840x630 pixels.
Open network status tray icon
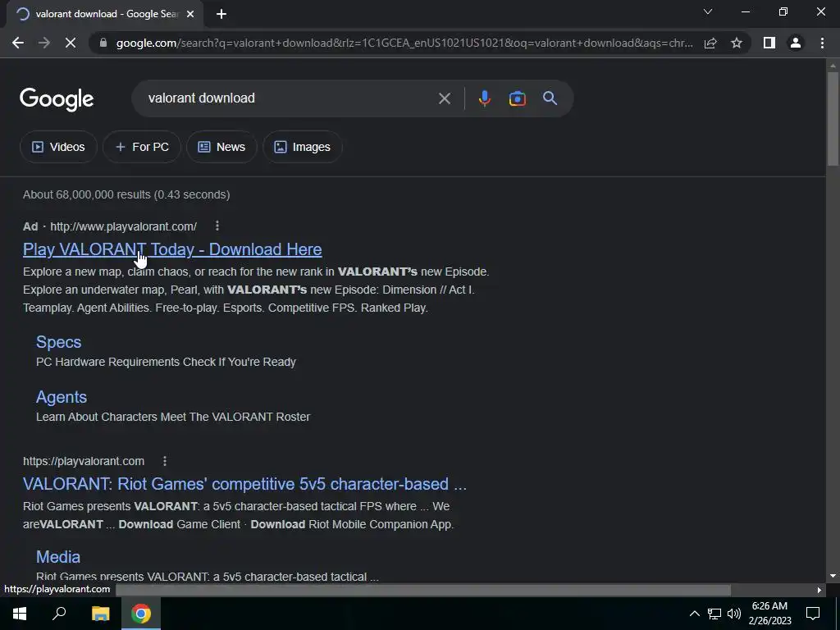click(x=714, y=614)
